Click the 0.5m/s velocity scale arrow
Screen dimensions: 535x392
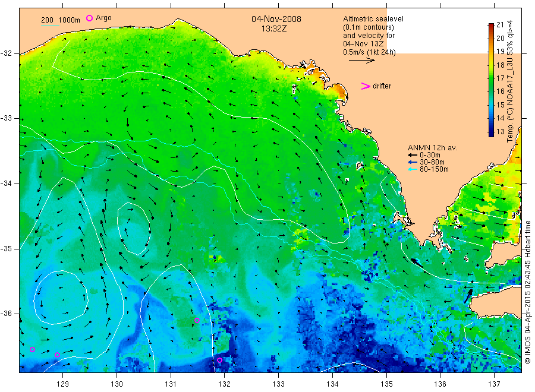pyautogui.click(x=361, y=61)
